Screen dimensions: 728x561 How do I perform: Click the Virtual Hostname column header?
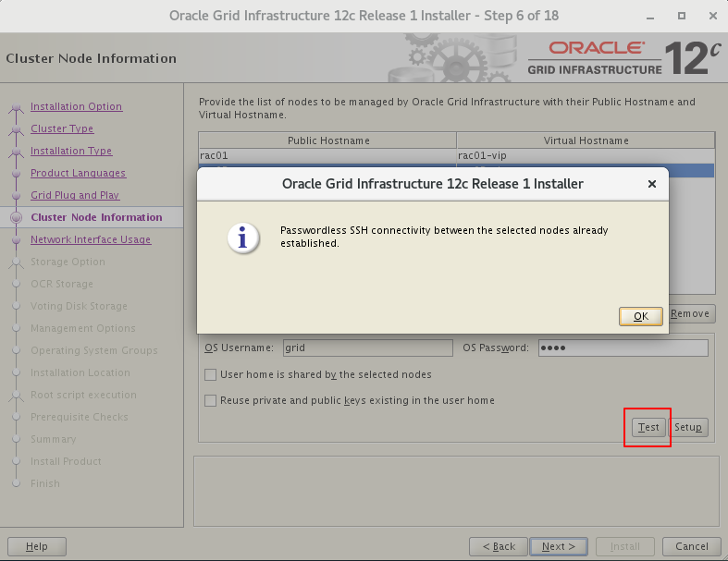click(586, 140)
